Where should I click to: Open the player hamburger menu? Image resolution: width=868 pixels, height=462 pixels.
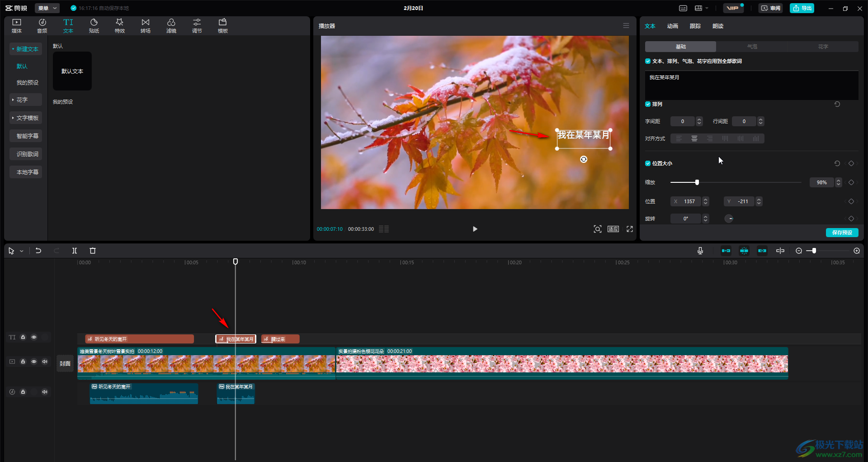626,26
